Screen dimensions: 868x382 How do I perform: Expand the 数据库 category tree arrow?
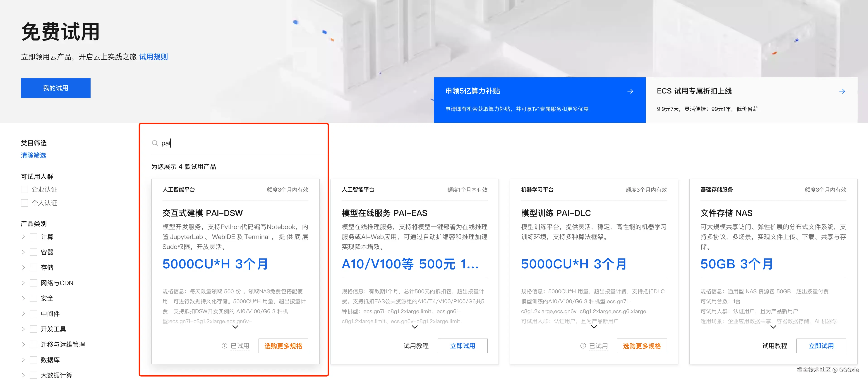click(23, 360)
